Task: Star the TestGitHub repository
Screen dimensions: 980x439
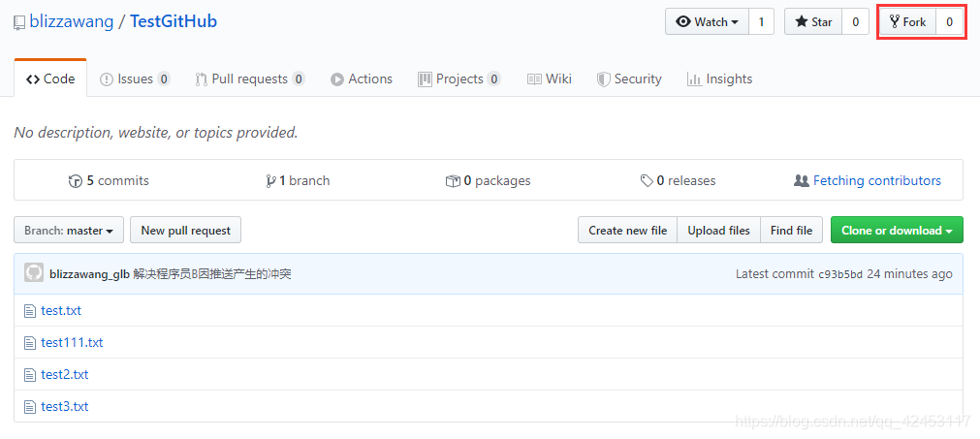Action: tap(813, 21)
